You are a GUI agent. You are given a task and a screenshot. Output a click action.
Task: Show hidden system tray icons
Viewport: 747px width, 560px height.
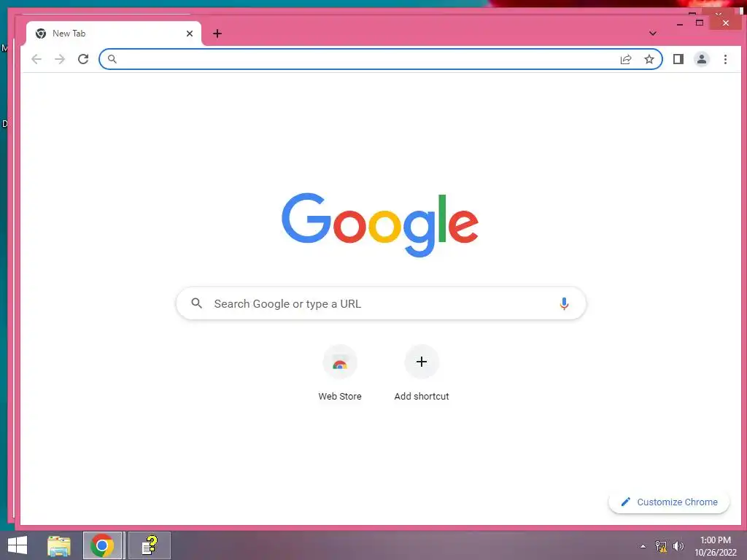[643, 546]
